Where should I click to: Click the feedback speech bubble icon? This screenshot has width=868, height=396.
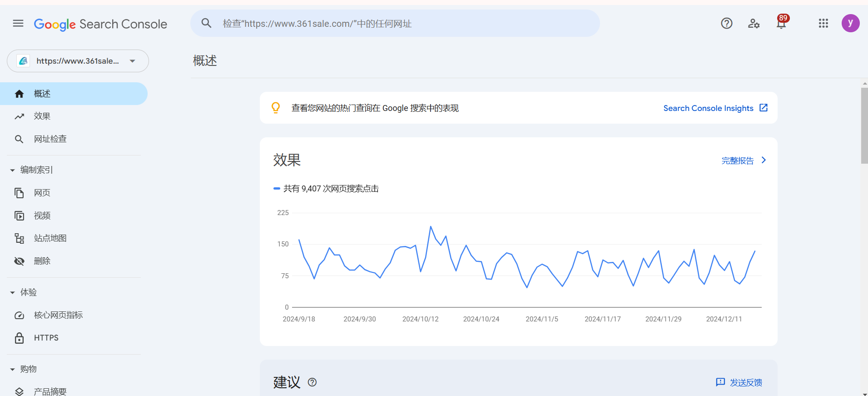(x=720, y=382)
